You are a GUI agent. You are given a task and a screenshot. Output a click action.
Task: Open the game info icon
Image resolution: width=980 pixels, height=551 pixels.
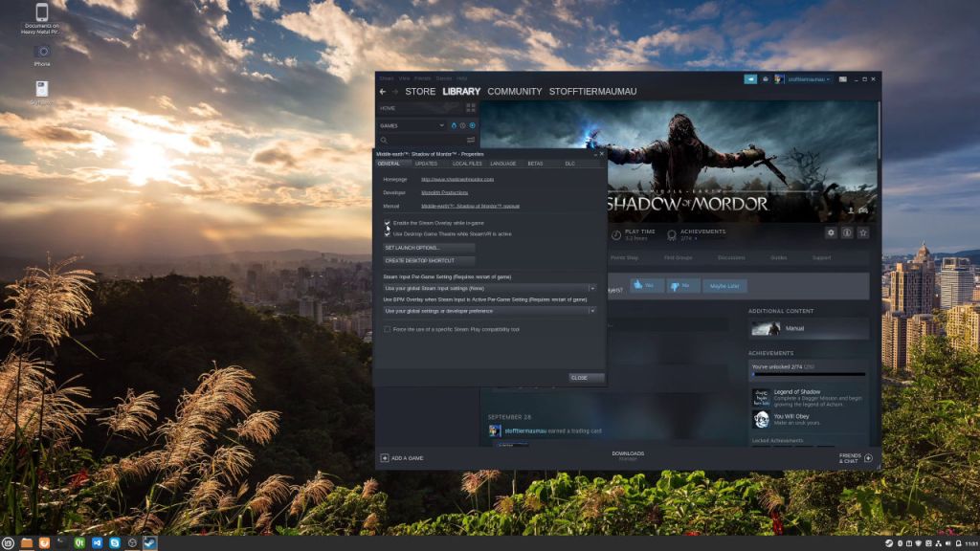point(847,232)
